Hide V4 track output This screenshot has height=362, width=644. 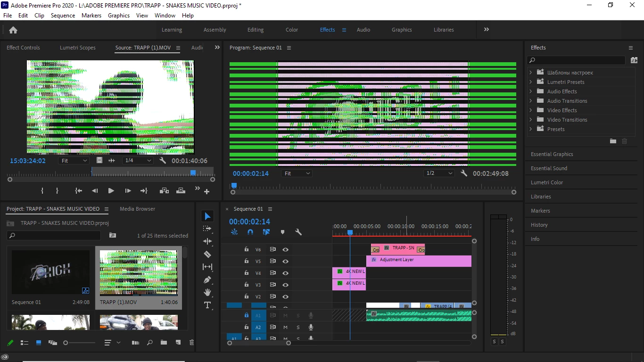click(x=285, y=273)
